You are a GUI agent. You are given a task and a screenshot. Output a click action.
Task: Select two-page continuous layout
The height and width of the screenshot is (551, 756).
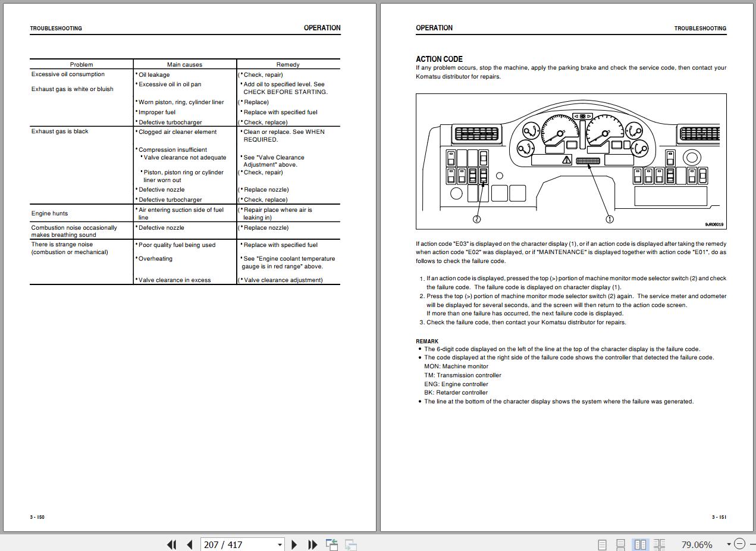659,544
